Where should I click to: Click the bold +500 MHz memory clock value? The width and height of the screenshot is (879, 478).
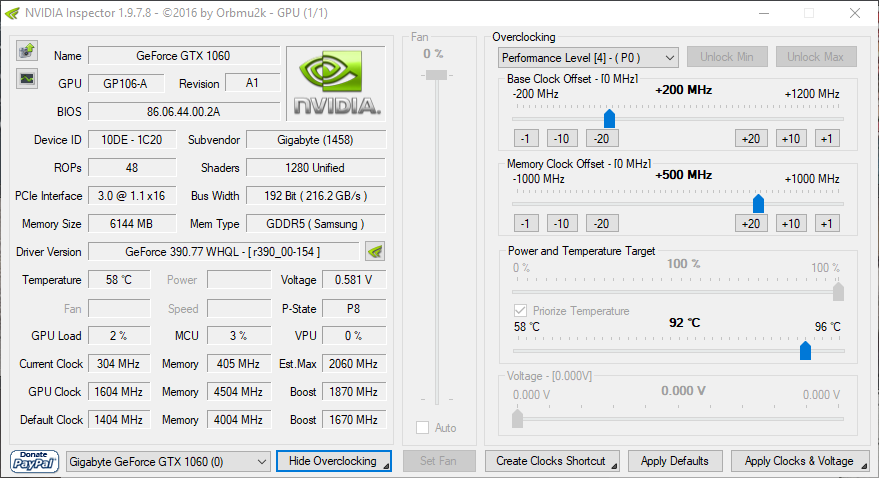tap(683, 175)
